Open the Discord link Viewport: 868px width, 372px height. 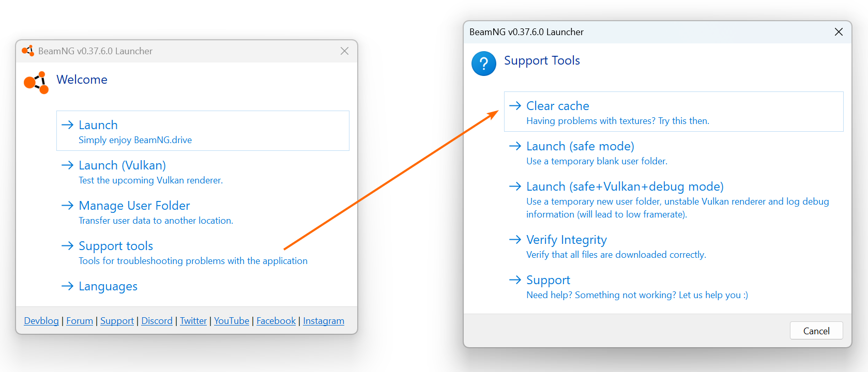(x=157, y=321)
